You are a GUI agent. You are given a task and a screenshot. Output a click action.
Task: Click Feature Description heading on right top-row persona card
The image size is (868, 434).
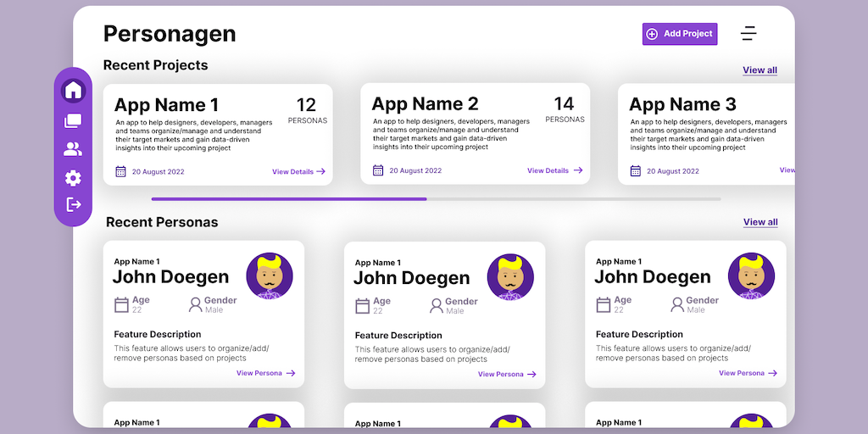(639, 334)
